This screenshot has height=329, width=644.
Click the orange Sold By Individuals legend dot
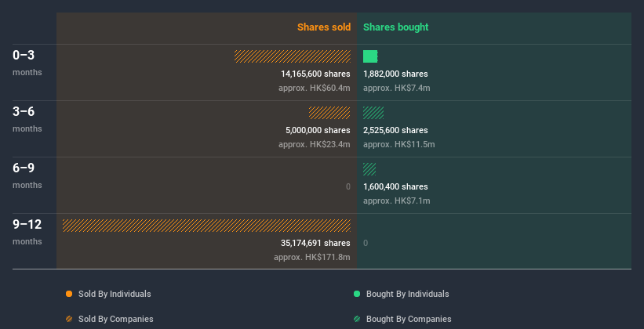coord(69,294)
